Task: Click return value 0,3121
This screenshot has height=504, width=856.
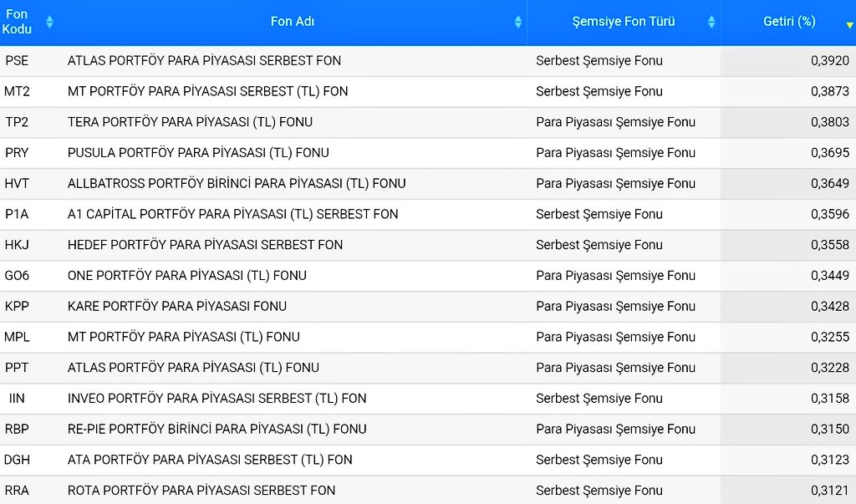Action: (x=830, y=491)
